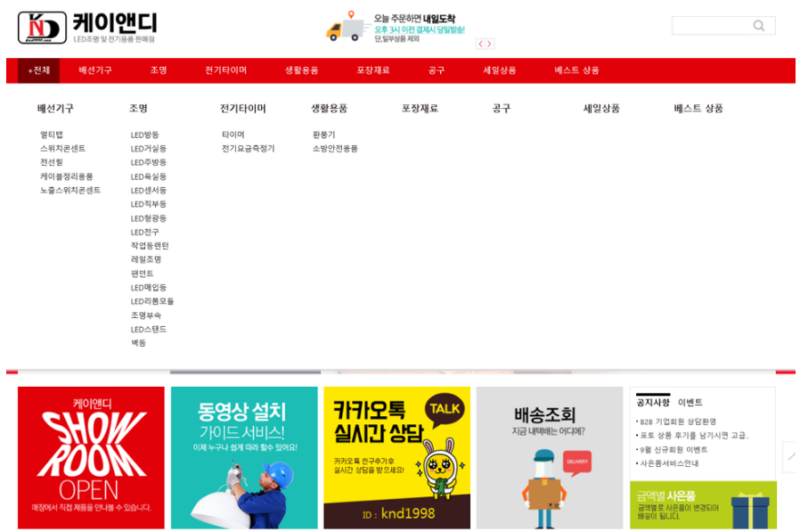Open 조명 in the red navigation bar
The width and height of the screenshot is (800, 532).
tap(159, 70)
